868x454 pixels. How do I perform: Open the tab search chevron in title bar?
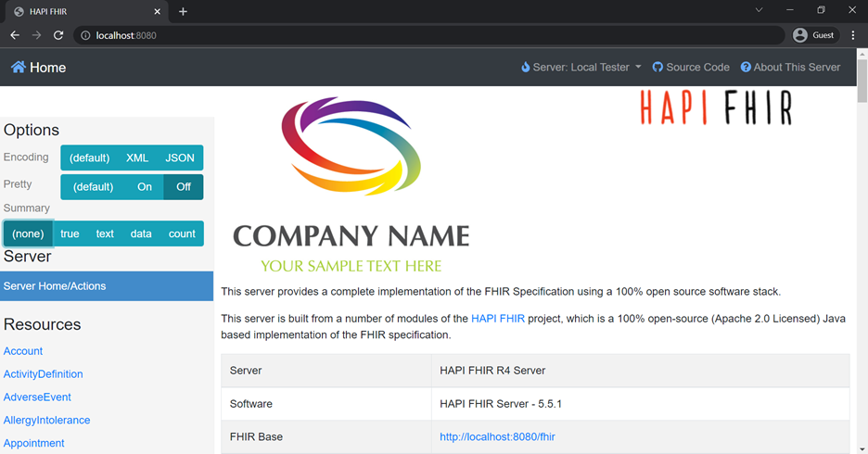pyautogui.click(x=759, y=10)
